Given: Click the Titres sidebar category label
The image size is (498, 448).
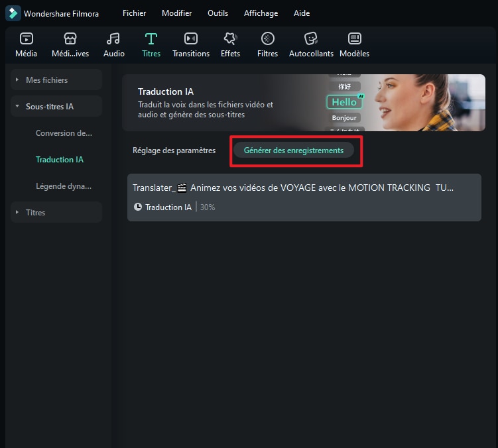Looking at the screenshot, I should [x=36, y=213].
